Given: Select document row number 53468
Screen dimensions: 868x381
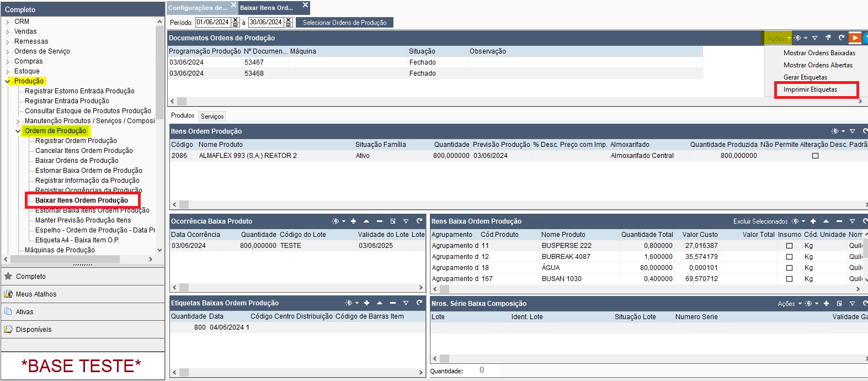Looking at the screenshot, I should coord(435,73).
